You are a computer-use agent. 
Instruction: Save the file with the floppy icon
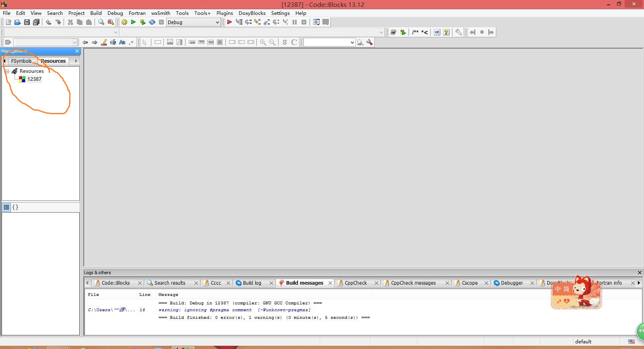27,22
